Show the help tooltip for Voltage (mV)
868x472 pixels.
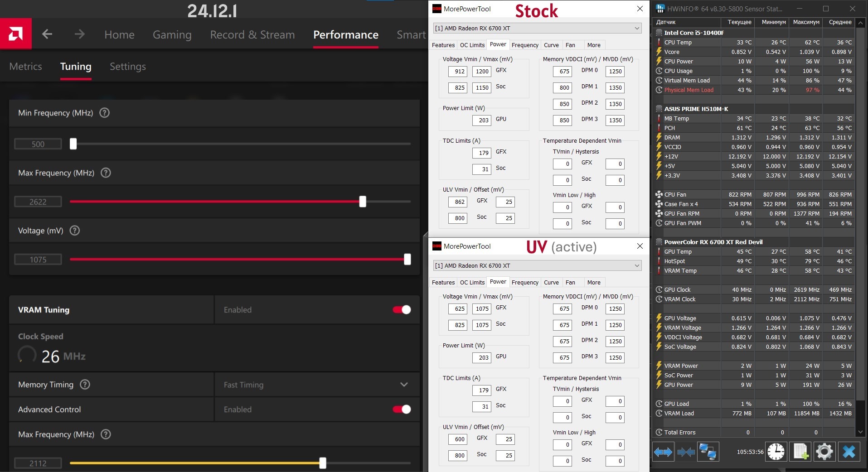[75, 231]
